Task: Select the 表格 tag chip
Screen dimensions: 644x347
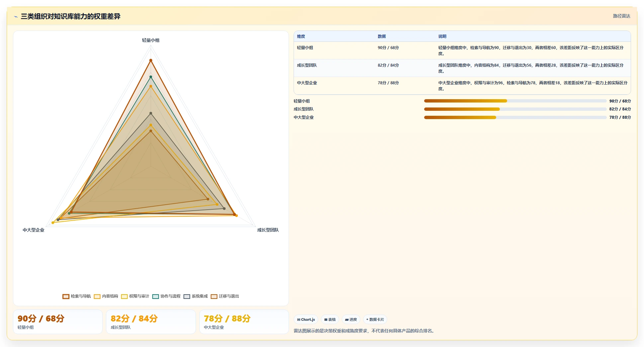Action: tap(330, 319)
